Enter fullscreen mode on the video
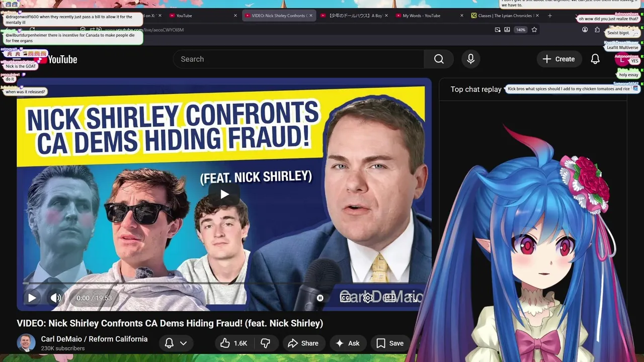 (413, 298)
